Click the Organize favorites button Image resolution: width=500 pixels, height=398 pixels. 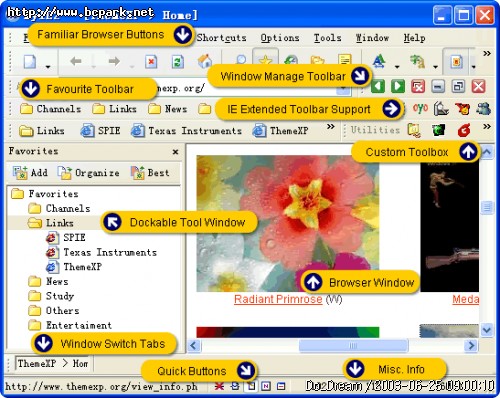88,173
